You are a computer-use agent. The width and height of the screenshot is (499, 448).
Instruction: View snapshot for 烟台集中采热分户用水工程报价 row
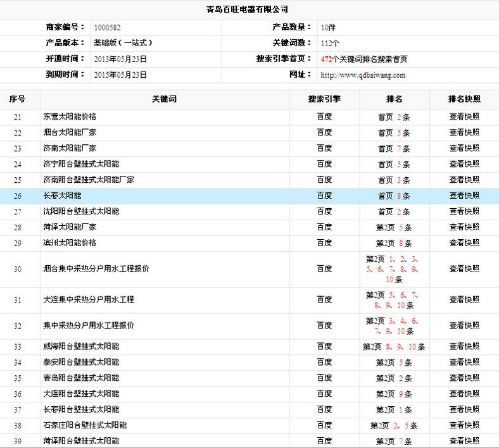pyautogui.click(x=464, y=269)
